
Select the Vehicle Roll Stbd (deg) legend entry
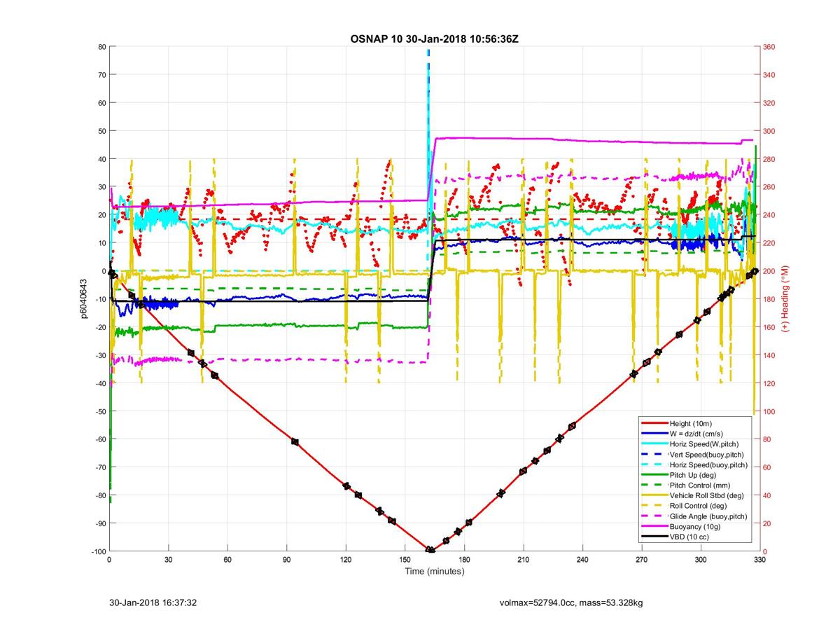[706, 496]
